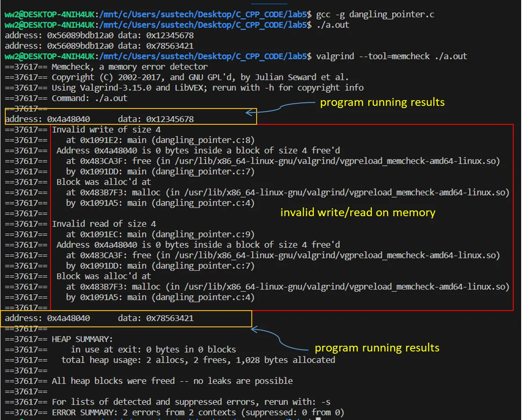The width and height of the screenshot is (526, 420).
Task: Click "All heap blocks were freed" message
Action: (172, 381)
